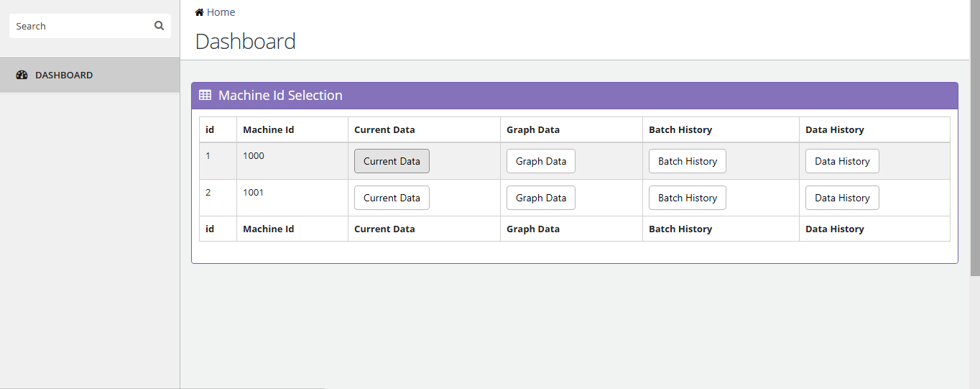Open Data History for machine 1000
The width and height of the screenshot is (980, 389).
(x=842, y=161)
